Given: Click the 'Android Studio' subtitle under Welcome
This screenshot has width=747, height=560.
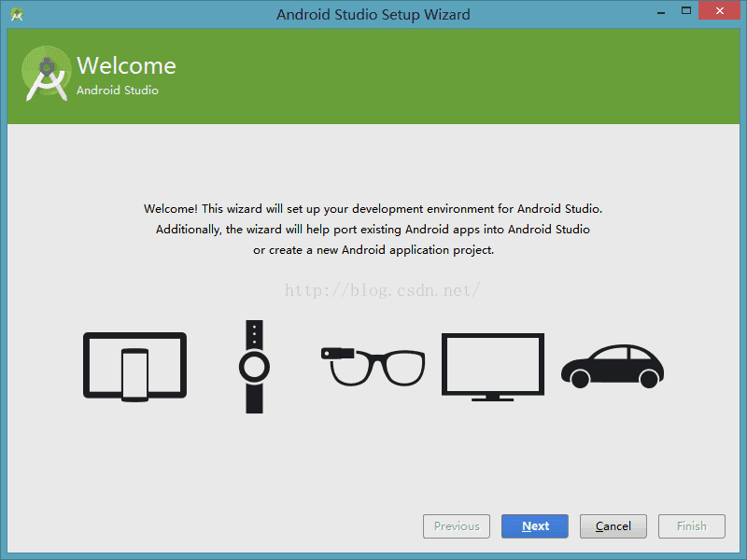Looking at the screenshot, I should tap(118, 90).
